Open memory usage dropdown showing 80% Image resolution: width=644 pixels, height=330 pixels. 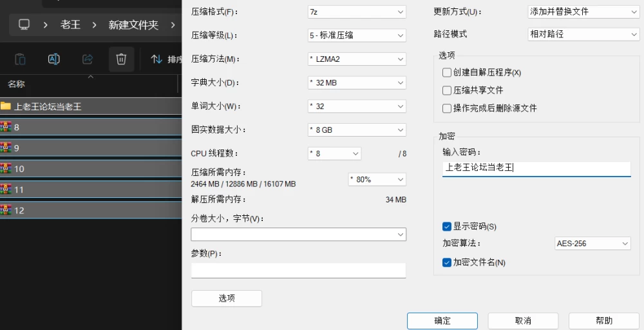pos(377,179)
